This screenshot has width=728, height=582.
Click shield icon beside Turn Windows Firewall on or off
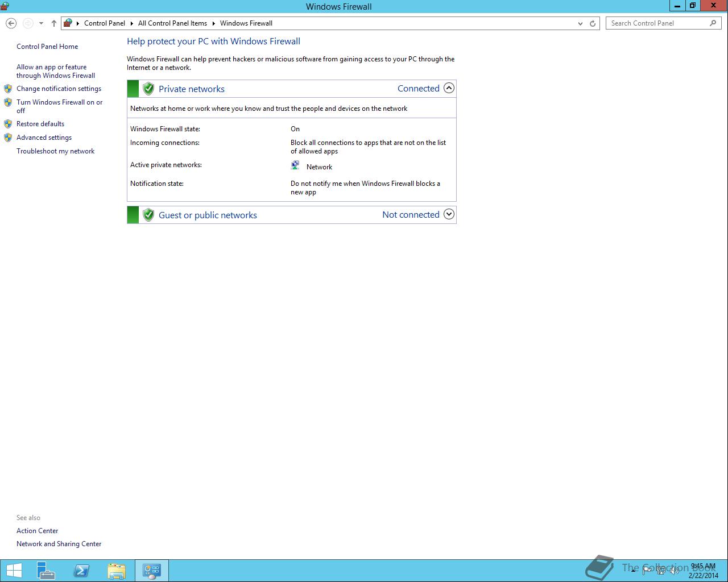click(x=8, y=102)
